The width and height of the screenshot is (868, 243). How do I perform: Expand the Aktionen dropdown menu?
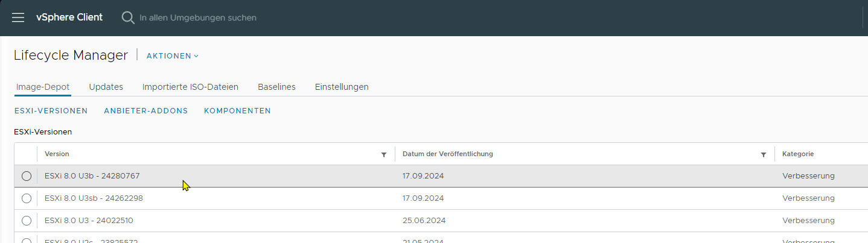pyautogui.click(x=173, y=56)
